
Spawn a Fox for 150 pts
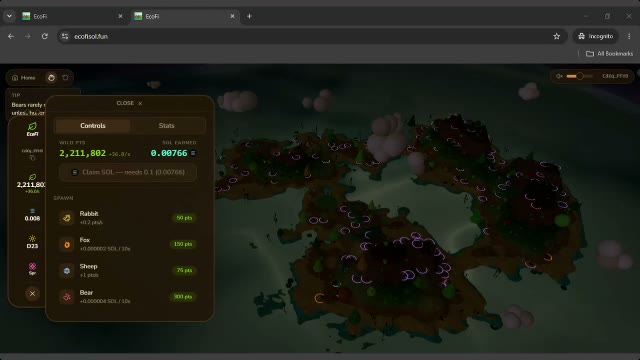click(183, 244)
